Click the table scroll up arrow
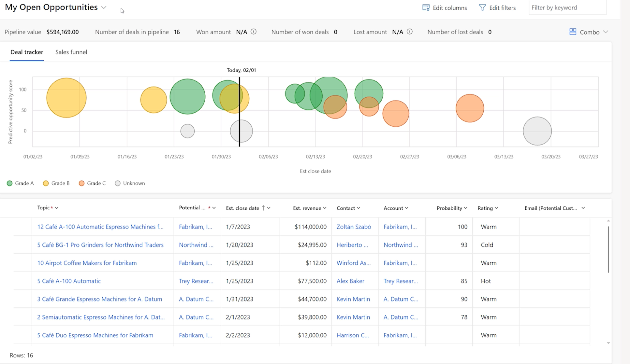This screenshot has width=630, height=364. (608, 221)
